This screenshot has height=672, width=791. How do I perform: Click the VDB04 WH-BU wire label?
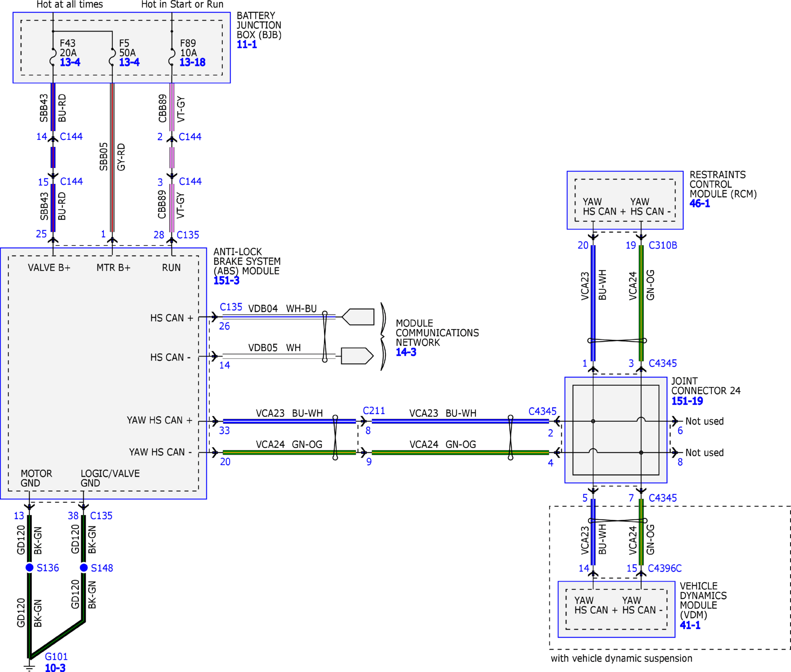pyautogui.click(x=282, y=309)
